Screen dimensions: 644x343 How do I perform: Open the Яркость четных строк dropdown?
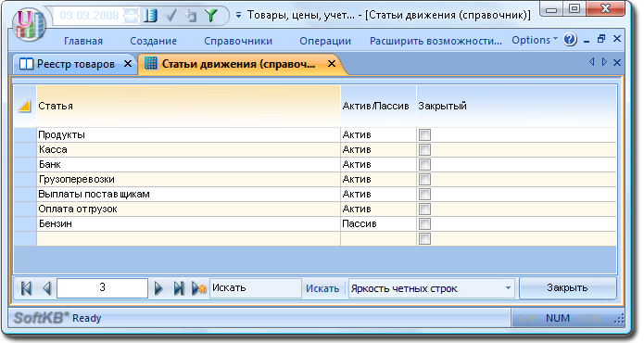point(432,288)
